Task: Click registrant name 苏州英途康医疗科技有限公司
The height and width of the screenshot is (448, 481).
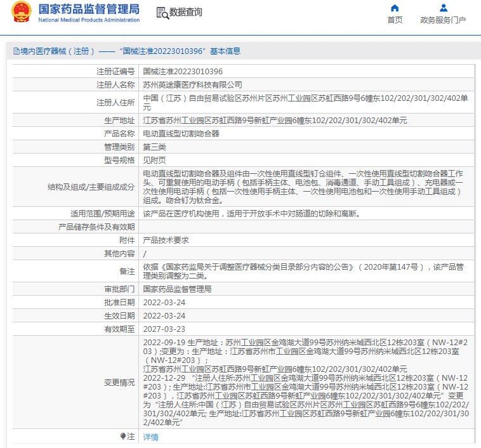Action: coord(193,84)
